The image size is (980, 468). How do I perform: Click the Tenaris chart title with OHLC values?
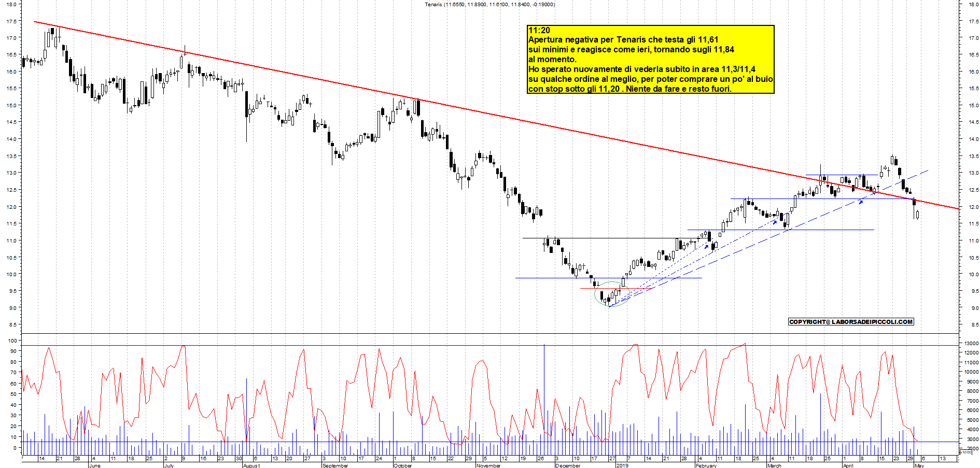(x=489, y=5)
